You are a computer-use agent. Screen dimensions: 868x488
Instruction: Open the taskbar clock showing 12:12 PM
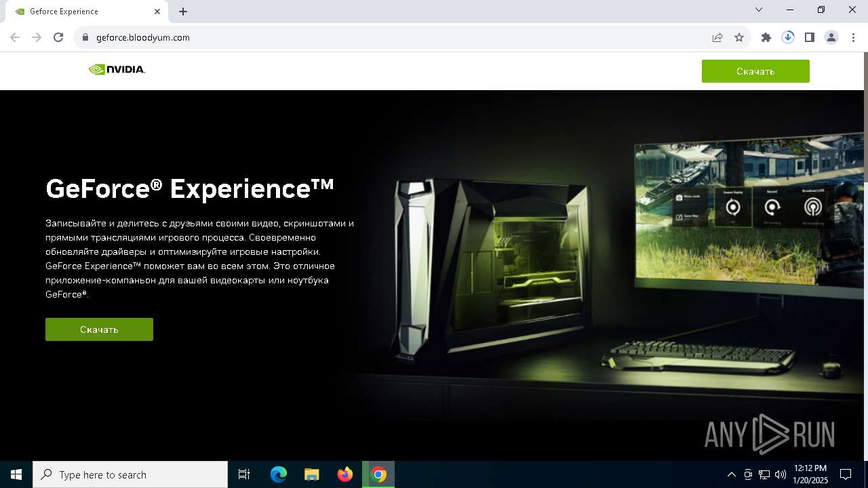coord(810,474)
